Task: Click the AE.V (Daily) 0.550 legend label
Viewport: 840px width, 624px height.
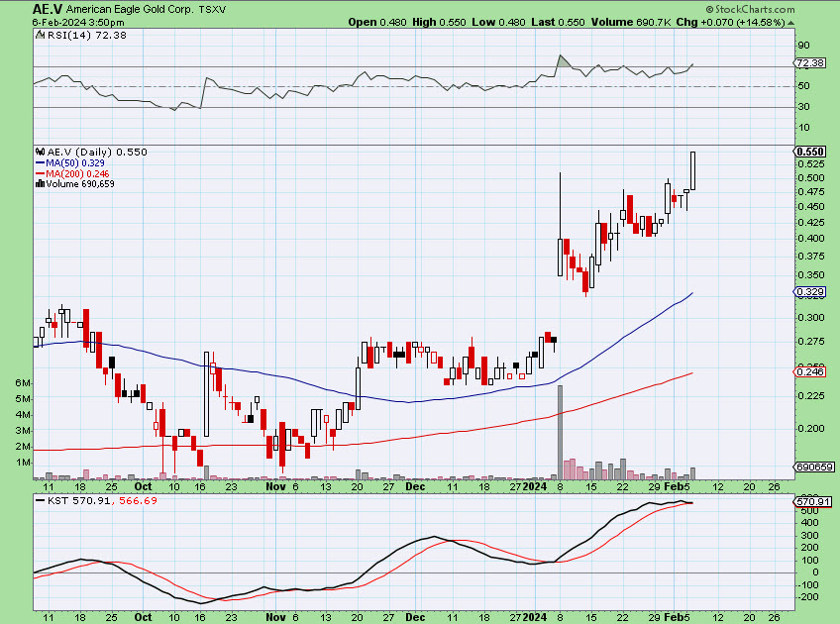Action: (97, 153)
